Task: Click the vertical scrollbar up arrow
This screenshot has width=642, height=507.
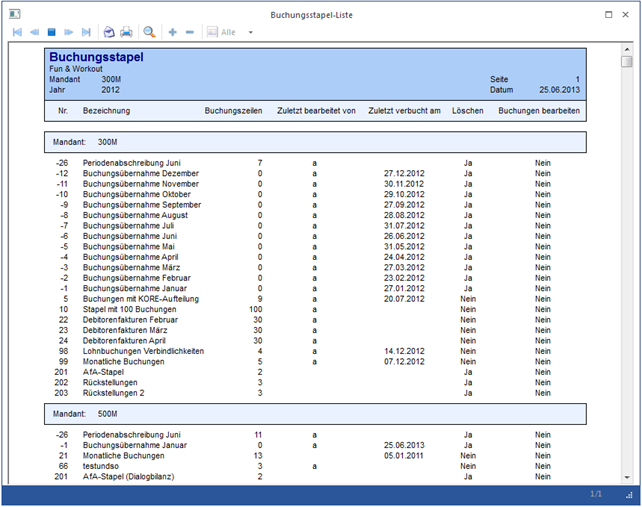Action: 626,48
